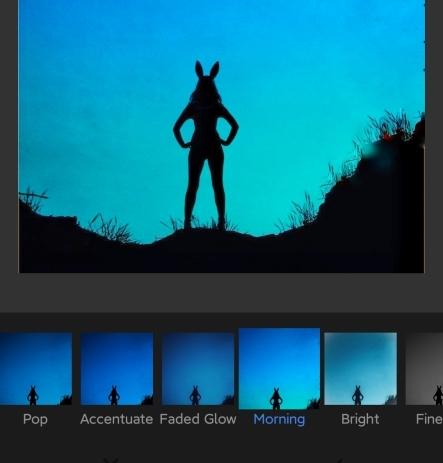443x463 pixels.
Task: Select the partially visible grayscale filter thumbnail
Action: [x=424, y=369]
